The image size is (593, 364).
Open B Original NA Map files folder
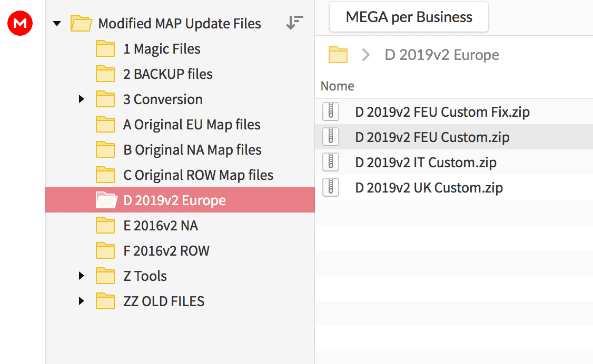click(x=192, y=150)
